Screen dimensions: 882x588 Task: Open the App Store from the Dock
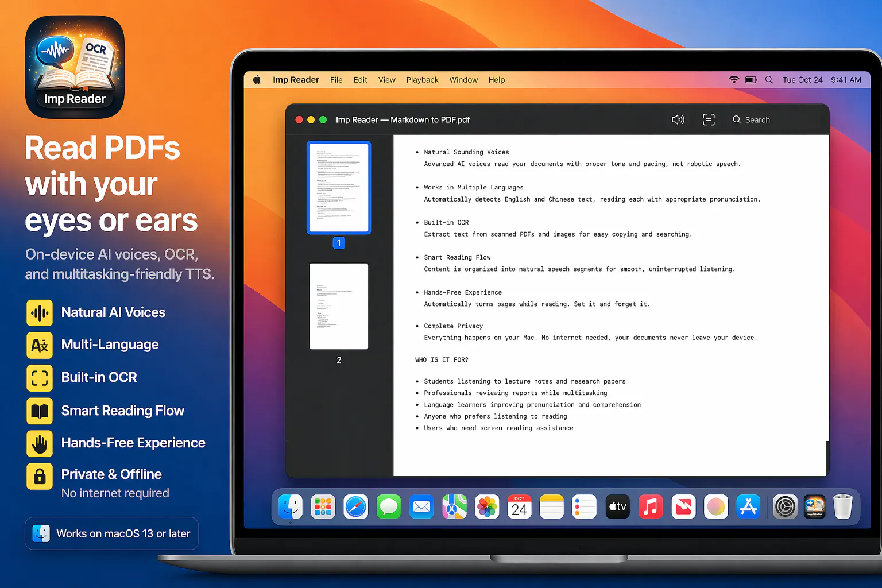[x=748, y=506]
